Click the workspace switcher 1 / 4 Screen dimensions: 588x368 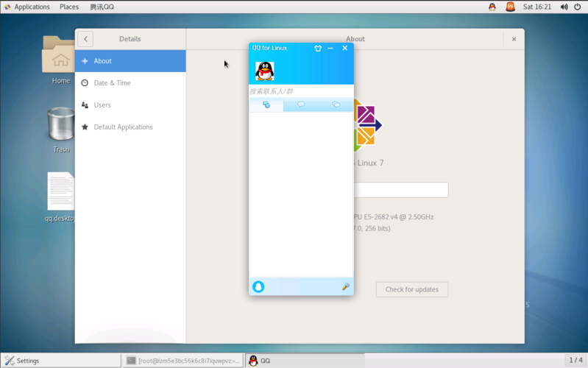tap(575, 360)
